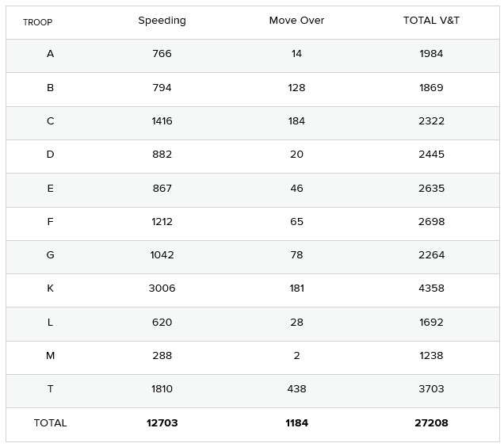This screenshot has width=504, height=447.
Task: Click Troop C speeding value 1416
Action: [162, 121]
